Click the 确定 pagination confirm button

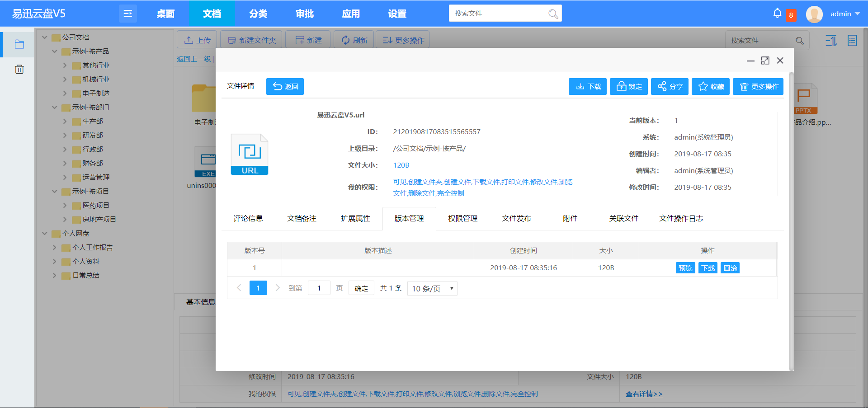361,288
